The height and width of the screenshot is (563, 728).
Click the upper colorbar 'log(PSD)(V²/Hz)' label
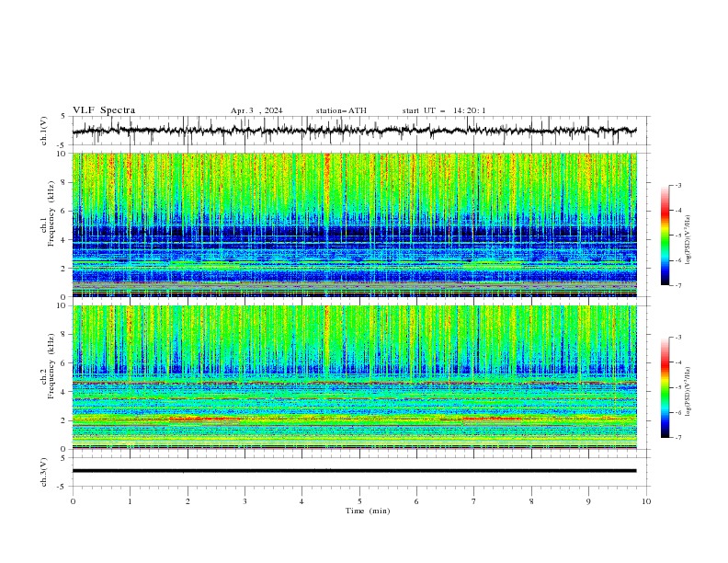pyautogui.click(x=688, y=240)
